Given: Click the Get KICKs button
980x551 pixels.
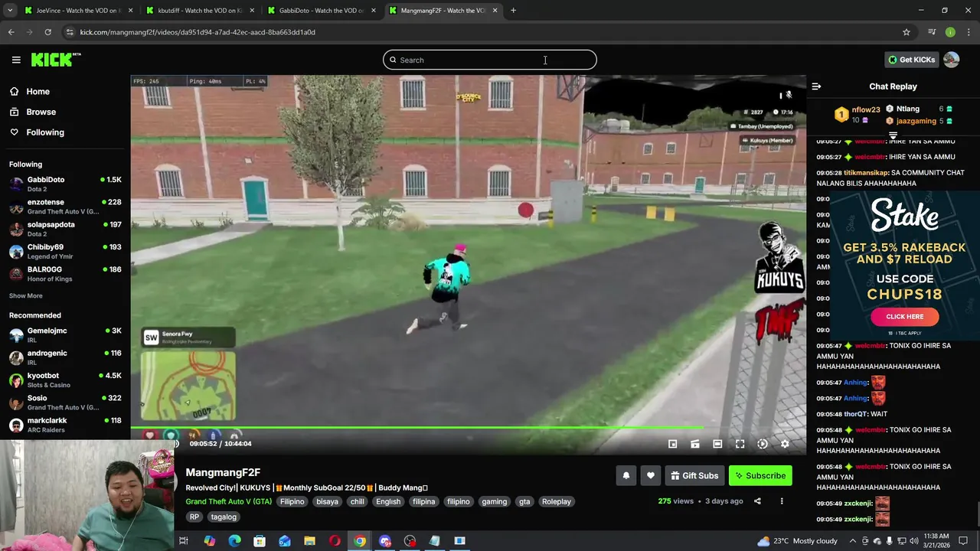Looking at the screenshot, I should 911,60.
